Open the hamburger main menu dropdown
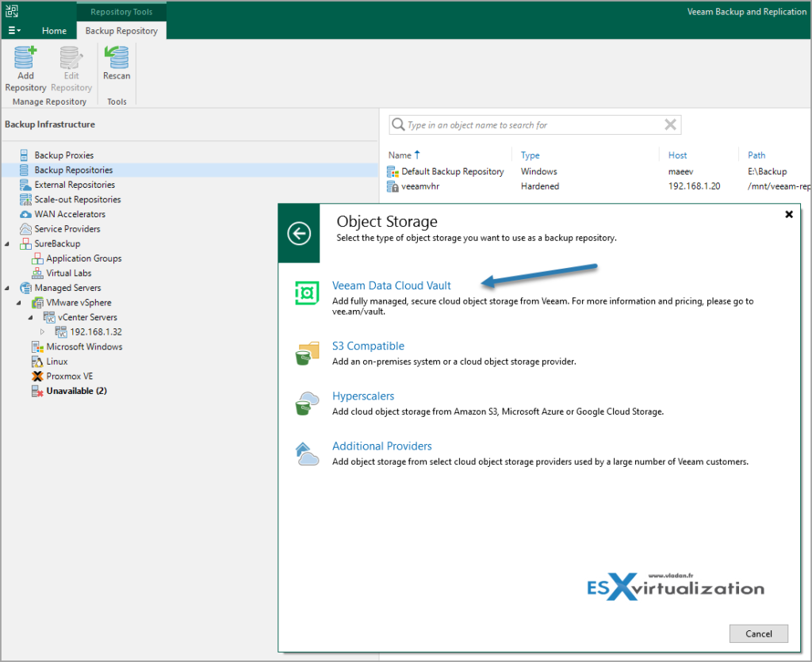 13,30
